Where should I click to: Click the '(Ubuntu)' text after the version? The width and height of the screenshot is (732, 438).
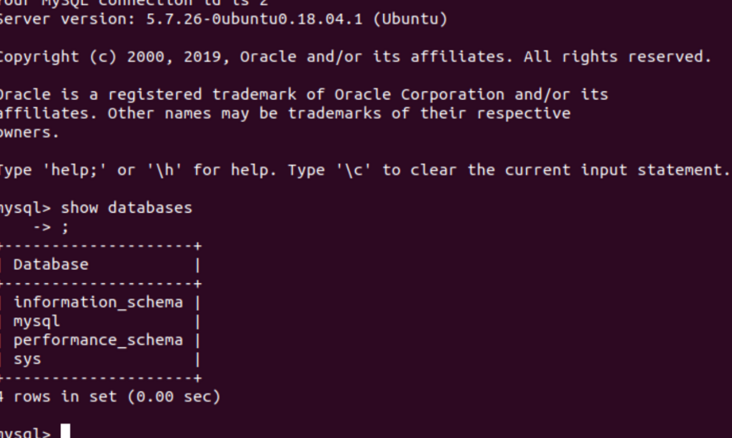click(410, 19)
